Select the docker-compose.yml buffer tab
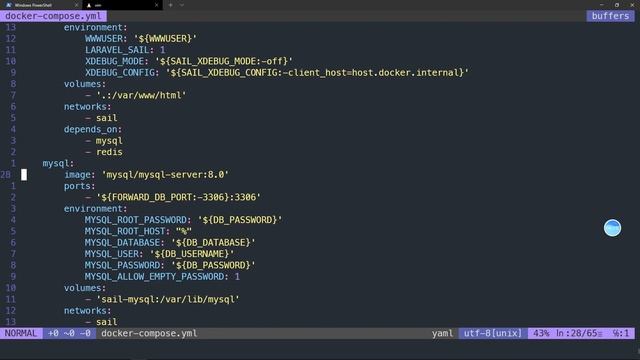Screen dimensions: 640x360 point(53,16)
